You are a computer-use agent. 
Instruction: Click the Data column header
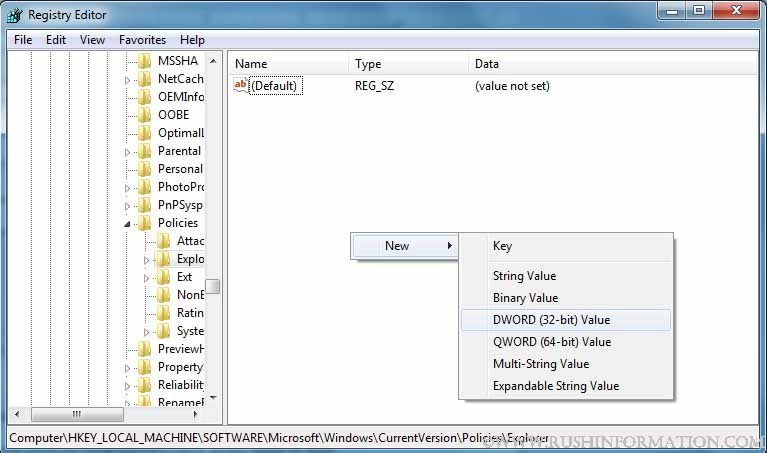click(487, 64)
